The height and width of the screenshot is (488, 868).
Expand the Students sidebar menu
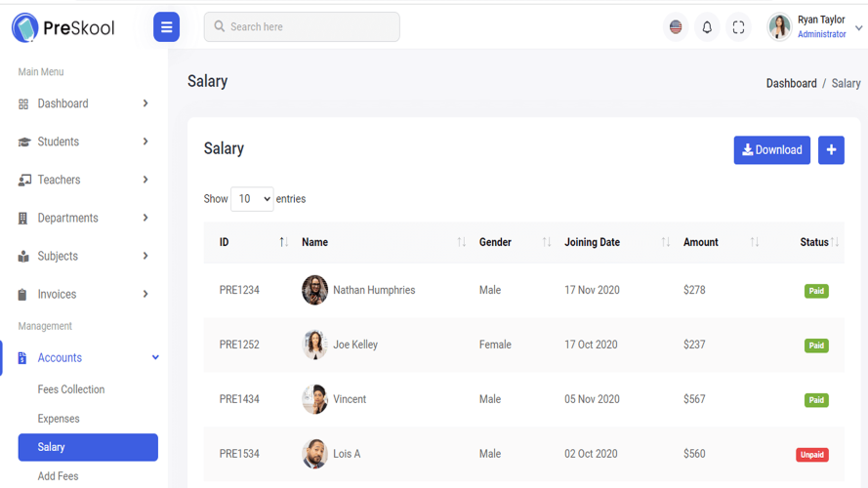pyautogui.click(x=83, y=142)
